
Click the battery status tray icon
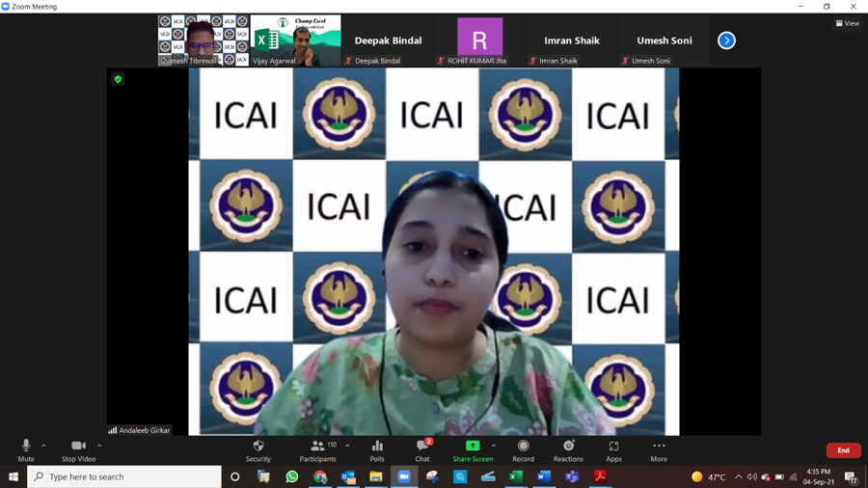[779, 476]
